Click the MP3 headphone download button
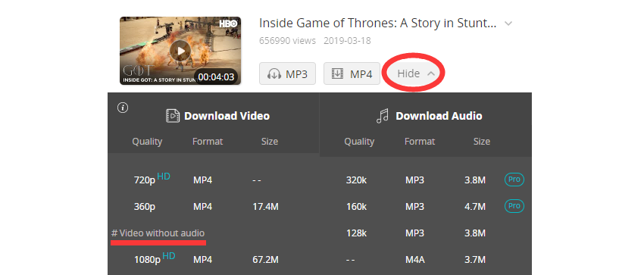Screen dimensions: 644x275 [287, 74]
